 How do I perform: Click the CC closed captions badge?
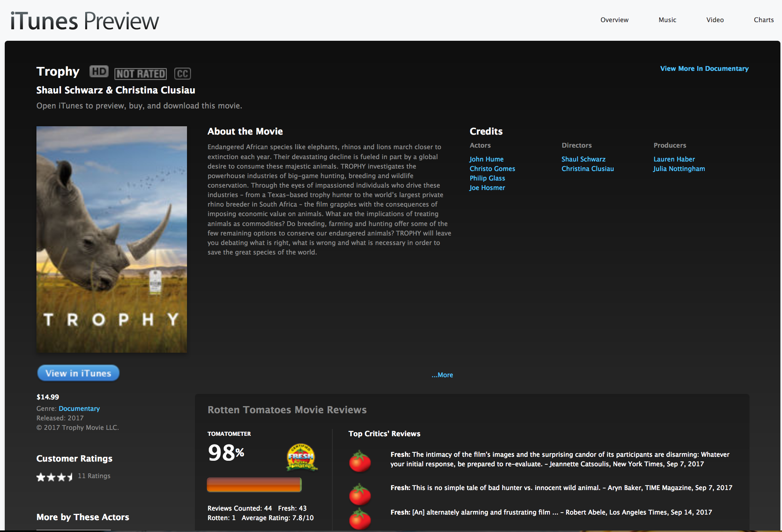pyautogui.click(x=182, y=74)
